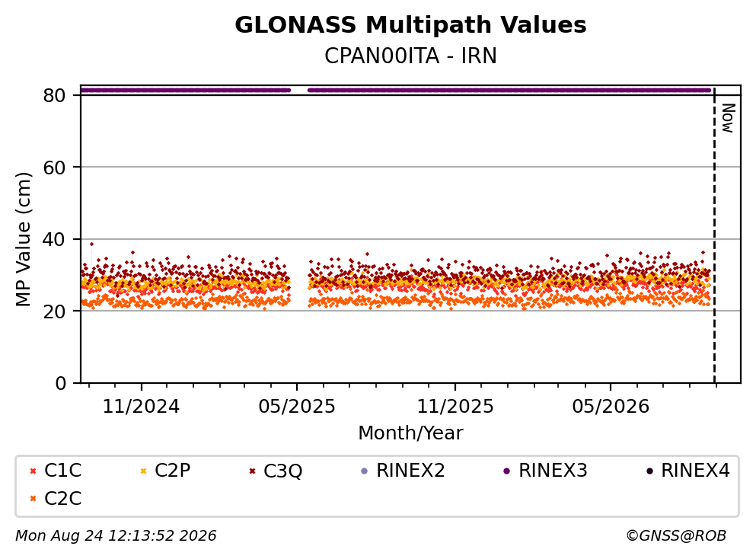The image size is (756, 559).
Task: Click the CPAN00ITA - IRN subtitle
Action: click(410, 56)
